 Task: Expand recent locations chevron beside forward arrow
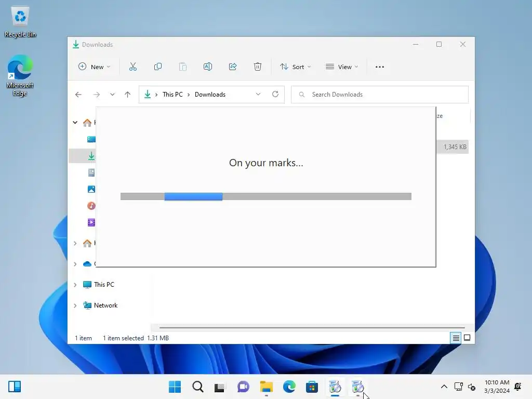point(112,95)
